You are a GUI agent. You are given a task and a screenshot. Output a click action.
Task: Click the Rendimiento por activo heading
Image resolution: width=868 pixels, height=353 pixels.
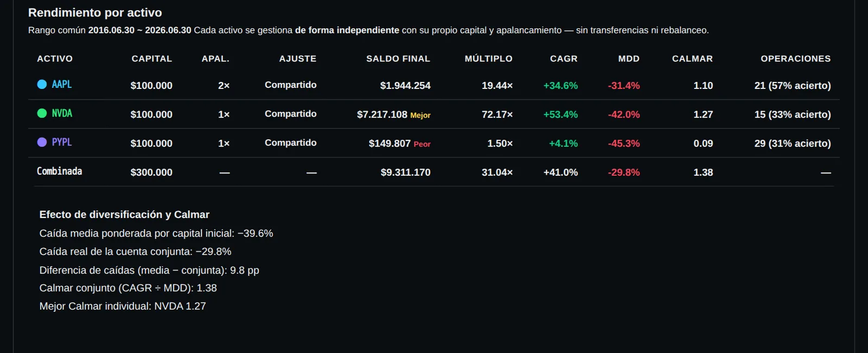[x=95, y=12]
